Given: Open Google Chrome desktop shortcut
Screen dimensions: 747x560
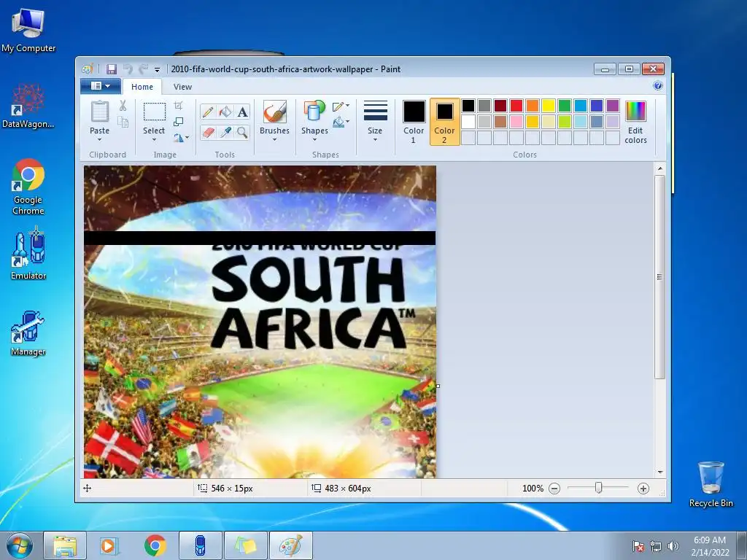Looking at the screenshot, I should click(28, 186).
